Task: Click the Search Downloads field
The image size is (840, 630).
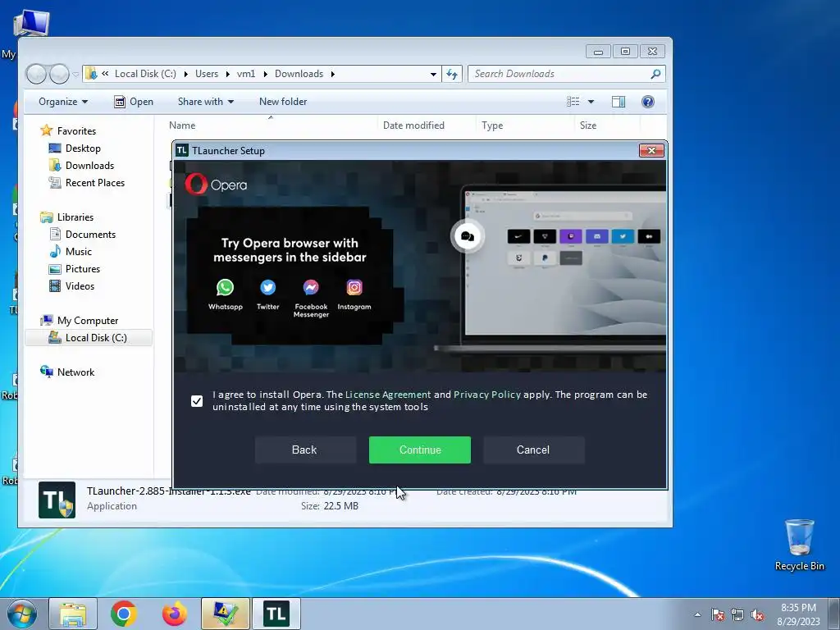Action: tap(559, 74)
